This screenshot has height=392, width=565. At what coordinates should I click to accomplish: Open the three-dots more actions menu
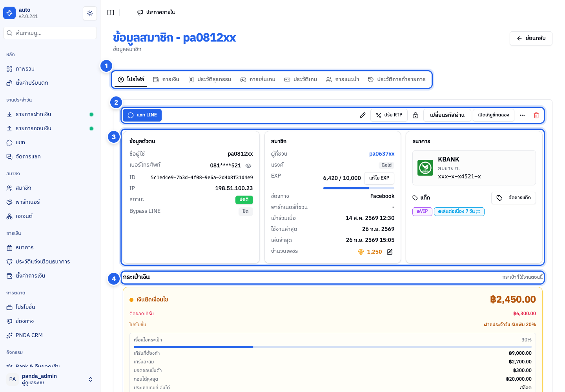tap(522, 115)
